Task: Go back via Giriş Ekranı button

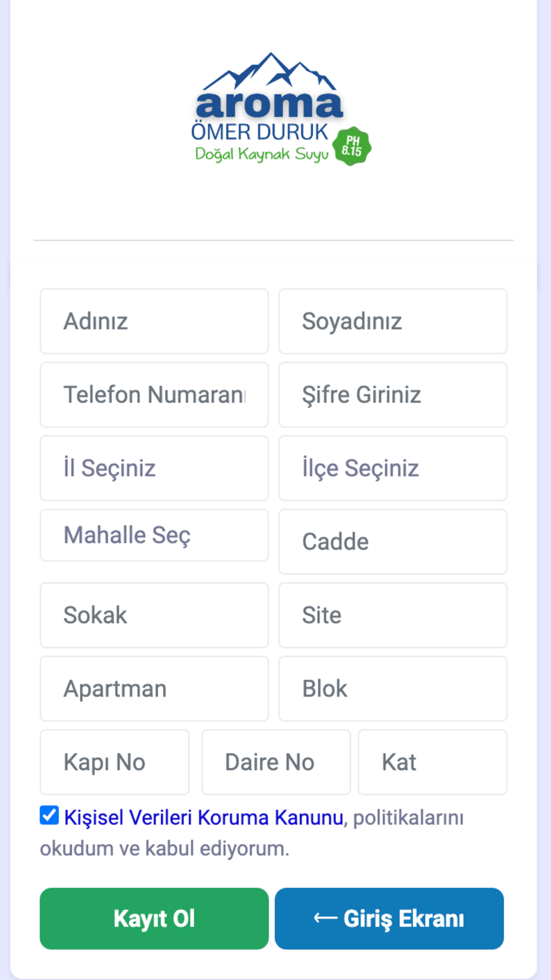Action: click(389, 919)
